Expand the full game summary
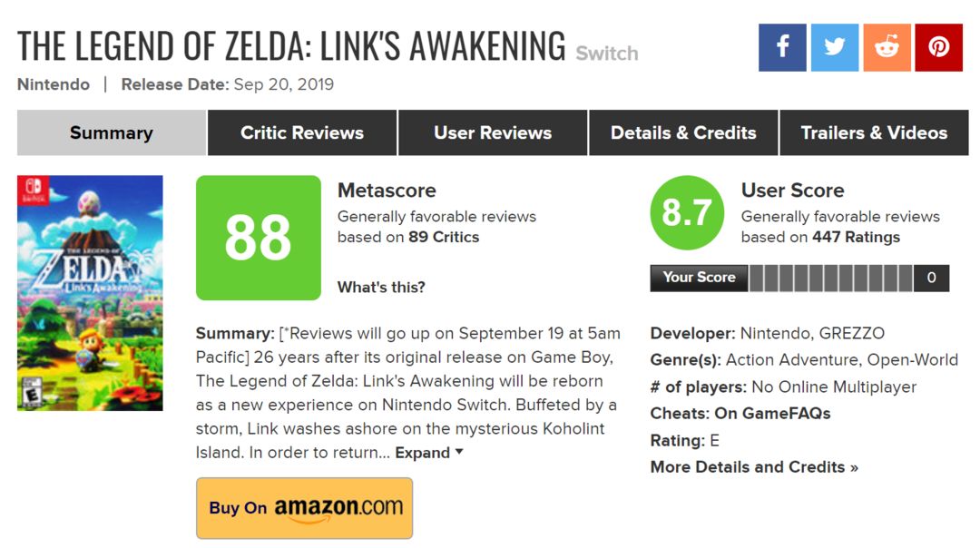This screenshot has height=548, width=980. tap(423, 453)
